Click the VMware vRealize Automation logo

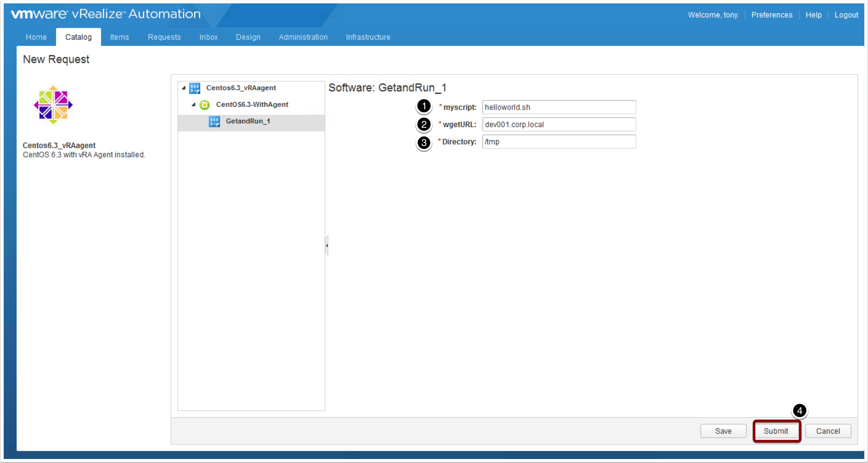point(105,14)
